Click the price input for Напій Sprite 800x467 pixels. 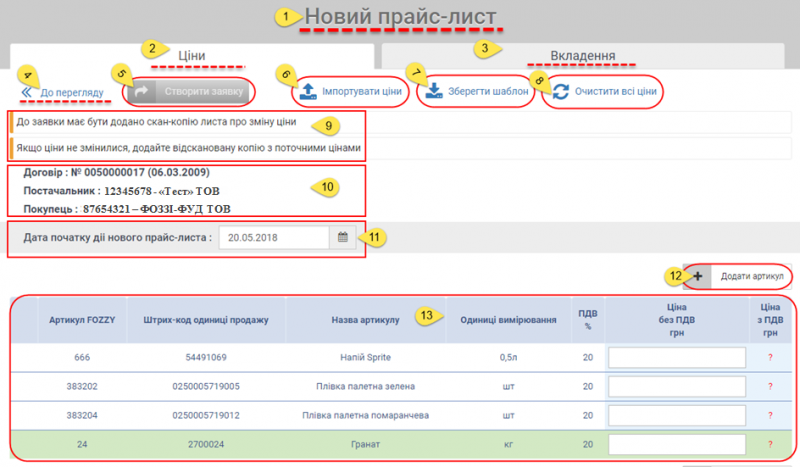[x=677, y=357]
